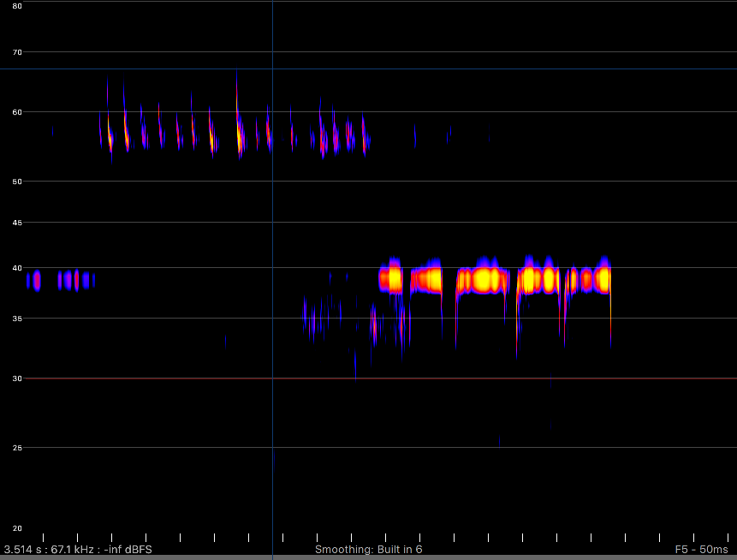Click the 70 kHz frequency axis label

coord(17,52)
